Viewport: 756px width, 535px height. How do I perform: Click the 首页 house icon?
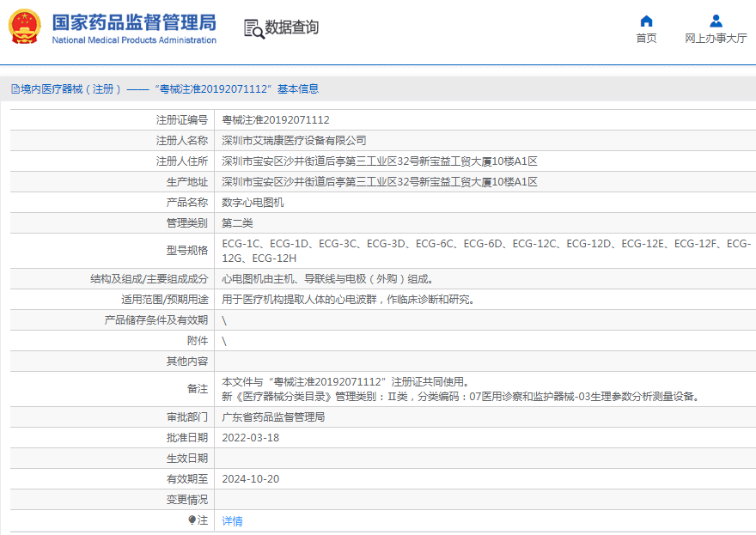pos(646,21)
